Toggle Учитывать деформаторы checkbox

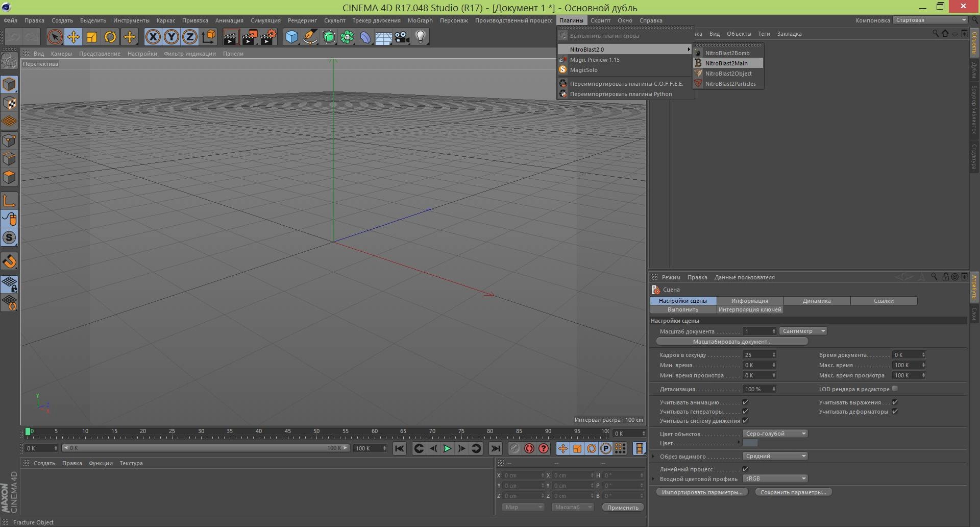(x=895, y=412)
